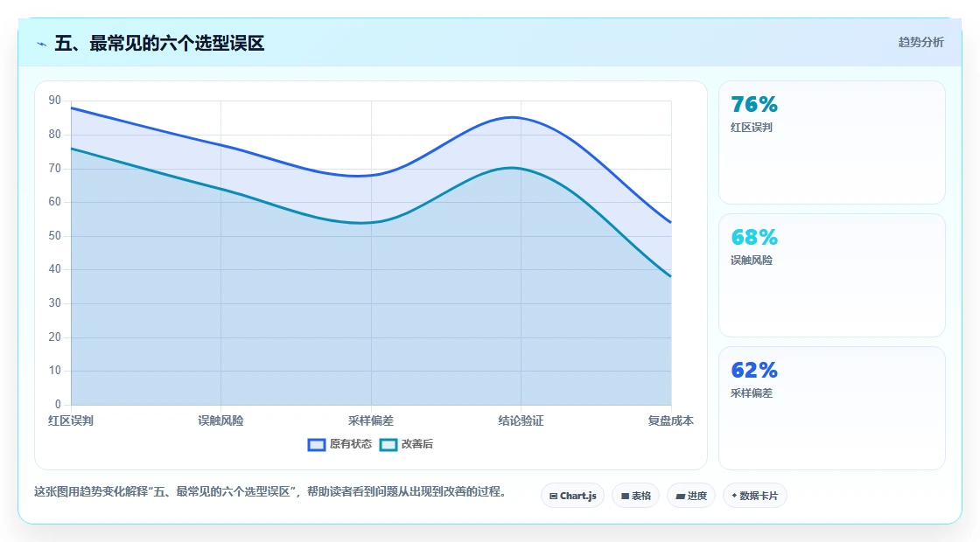Image resolution: width=980 pixels, height=542 pixels.
Task: Click the 改善后 line endpoint at 复盘成本
Action: (670, 276)
